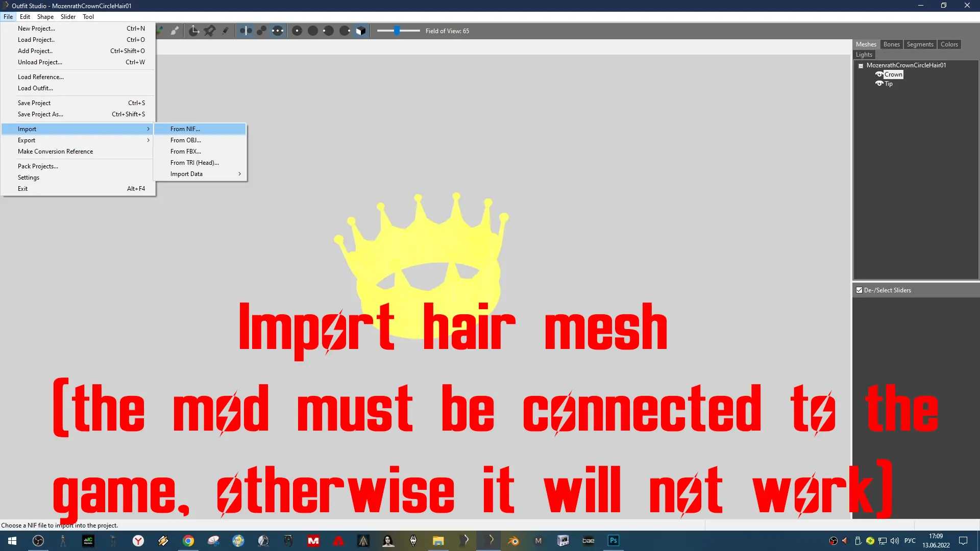This screenshot has width=980, height=551.
Task: Choose Exit from File menu
Action: pyautogui.click(x=78, y=189)
